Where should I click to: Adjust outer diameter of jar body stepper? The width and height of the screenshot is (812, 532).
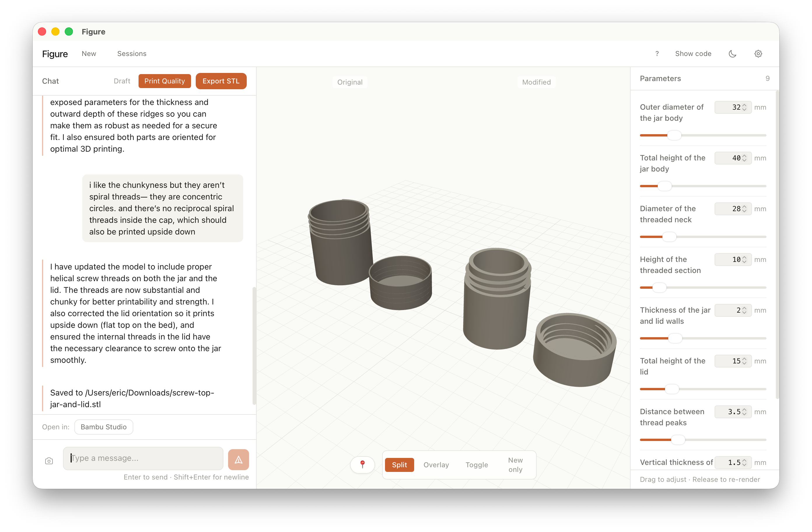click(744, 107)
